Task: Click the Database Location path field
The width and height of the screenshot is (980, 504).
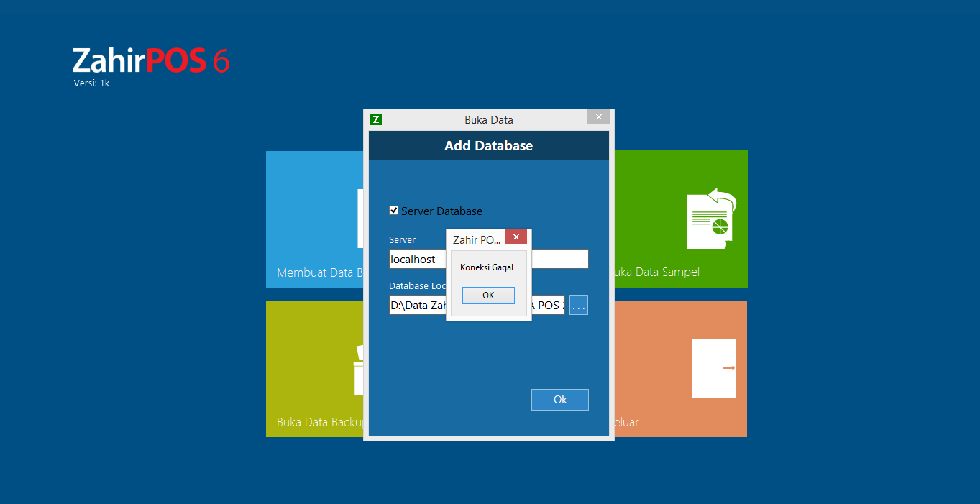Action: [x=477, y=306]
